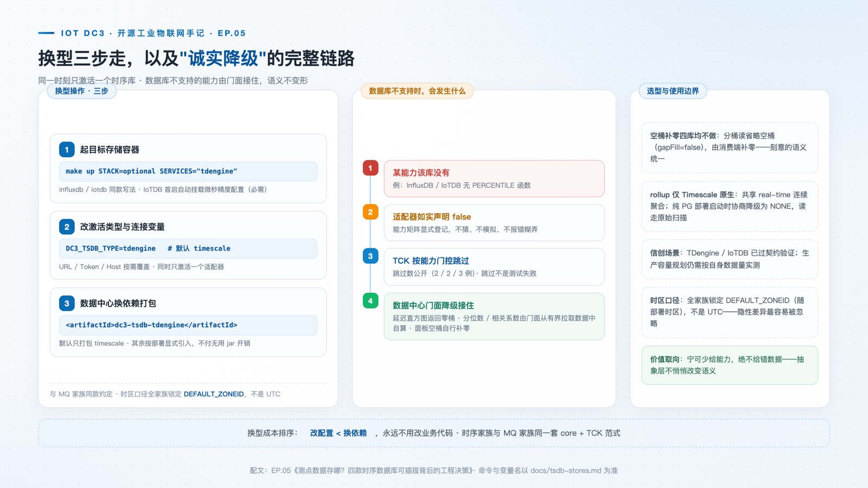Click the DEFAULT_ZONEID highlighted text in left footer

[x=214, y=394]
